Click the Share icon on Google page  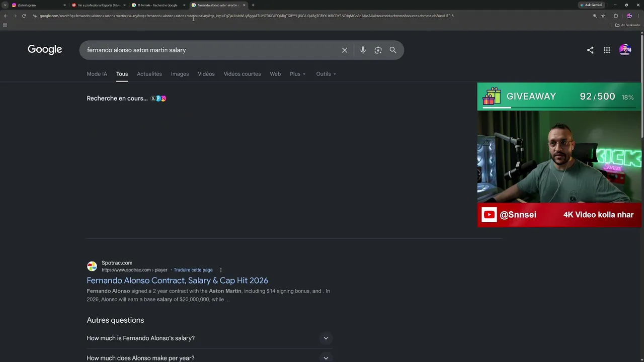pyautogui.click(x=590, y=50)
